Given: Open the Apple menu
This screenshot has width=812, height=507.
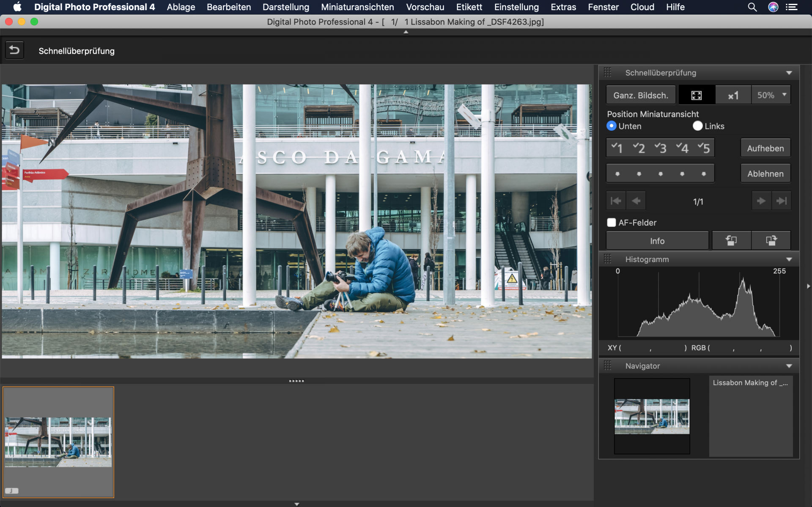Looking at the screenshot, I should 17,7.
